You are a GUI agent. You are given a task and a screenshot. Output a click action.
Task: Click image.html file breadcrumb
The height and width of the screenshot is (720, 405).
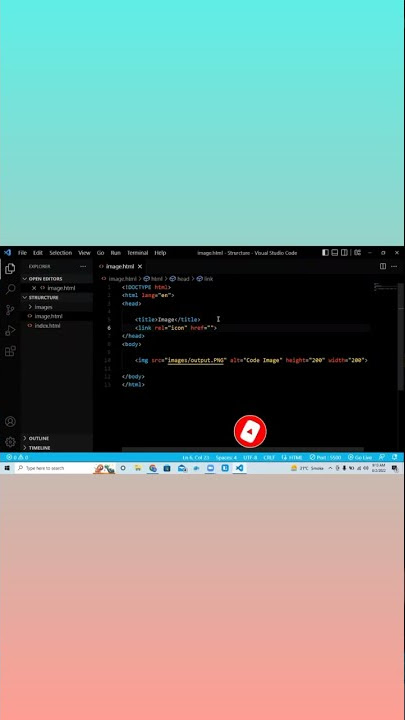point(119,279)
